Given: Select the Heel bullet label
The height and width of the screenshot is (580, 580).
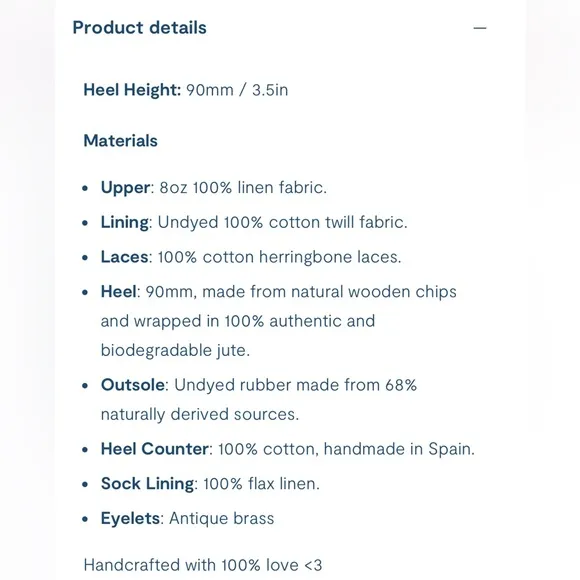Looking at the screenshot, I should (118, 291).
